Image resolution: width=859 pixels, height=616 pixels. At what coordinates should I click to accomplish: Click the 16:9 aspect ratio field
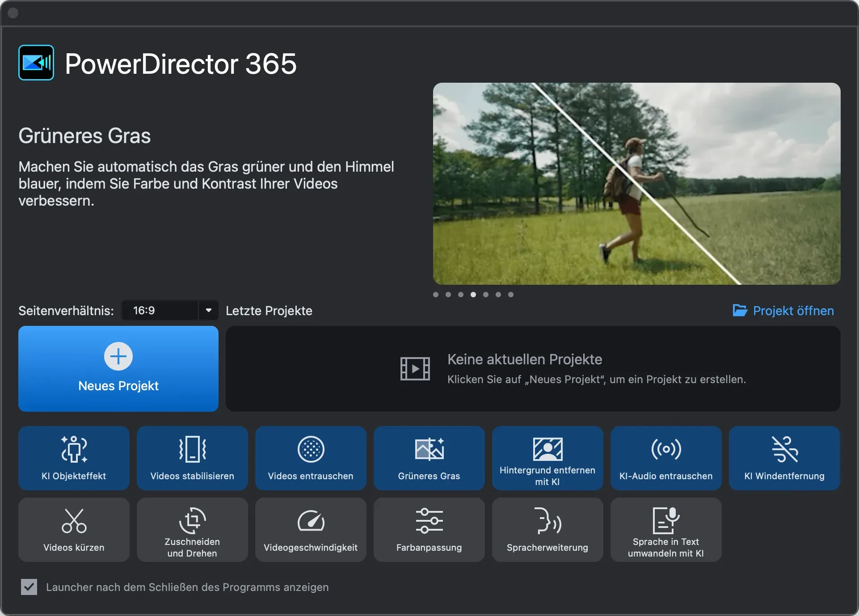(x=160, y=310)
